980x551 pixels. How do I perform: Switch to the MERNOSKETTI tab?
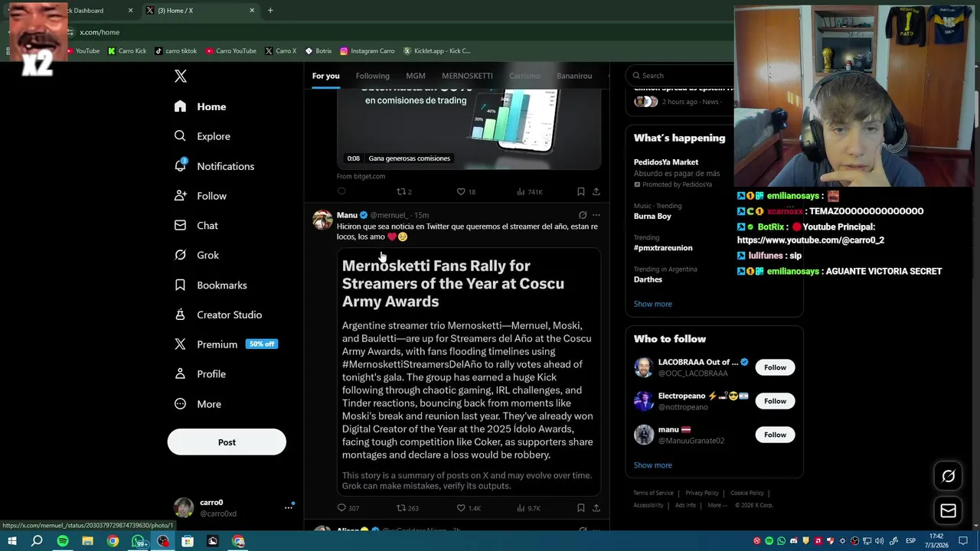pos(467,76)
